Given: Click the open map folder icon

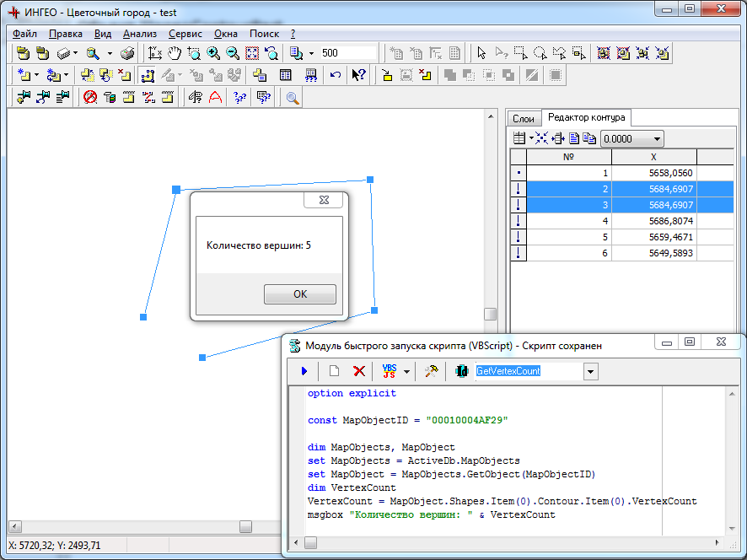Looking at the screenshot, I should point(23,53).
